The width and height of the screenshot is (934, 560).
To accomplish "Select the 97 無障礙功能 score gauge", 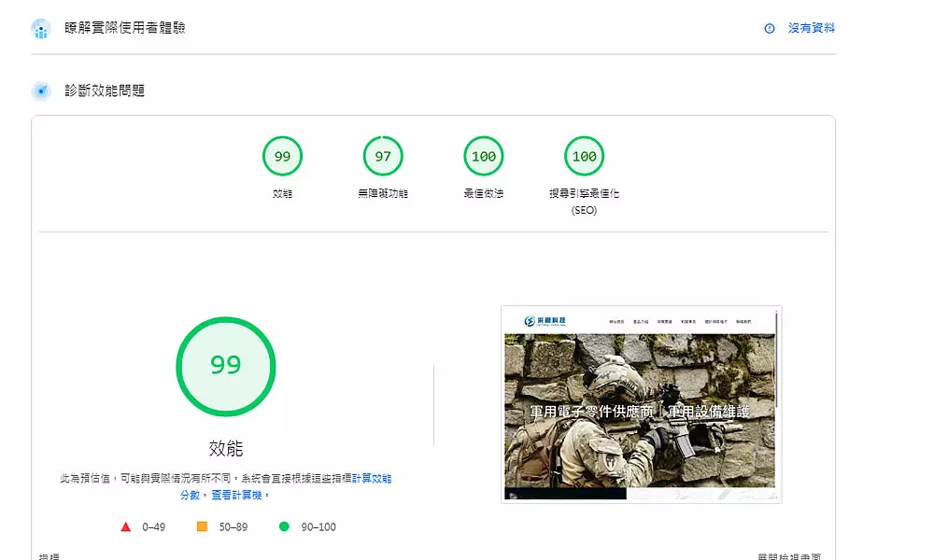I will (383, 157).
